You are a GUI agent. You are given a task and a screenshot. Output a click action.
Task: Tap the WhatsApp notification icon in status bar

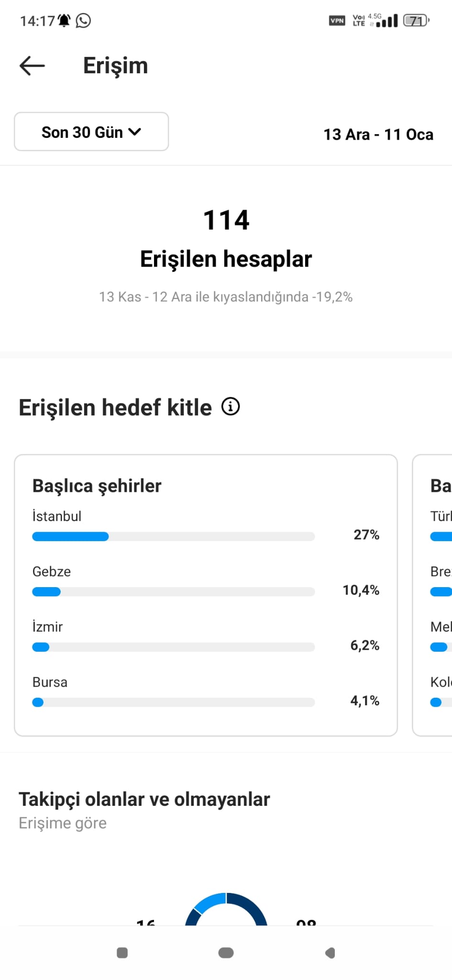pos(83,21)
